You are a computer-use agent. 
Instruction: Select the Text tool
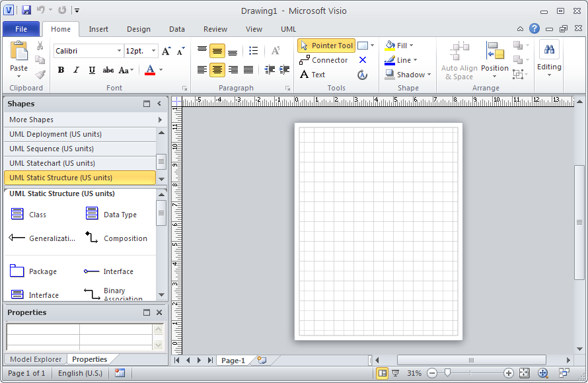pos(312,75)
